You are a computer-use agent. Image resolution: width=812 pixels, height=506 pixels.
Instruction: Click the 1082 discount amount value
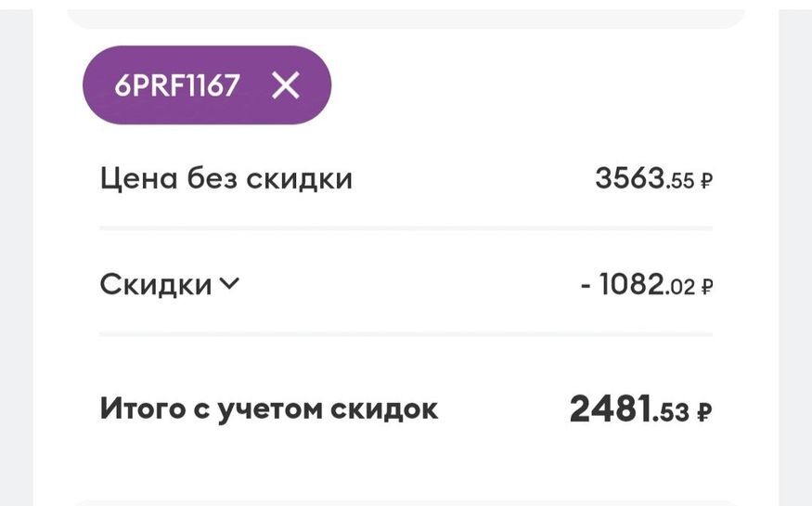pyautogui.click(x=632, y=285)
